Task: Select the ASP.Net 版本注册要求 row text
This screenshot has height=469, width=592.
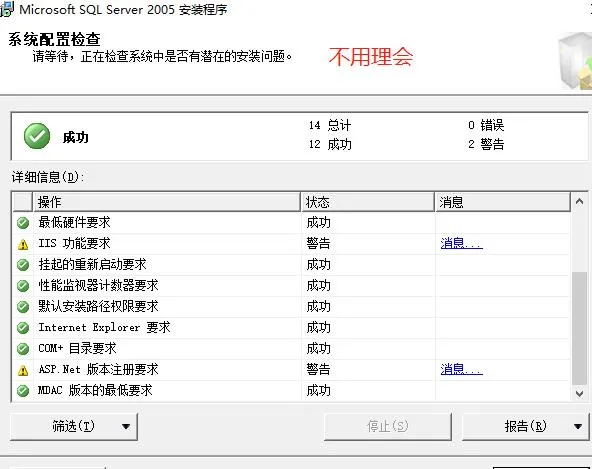Action: coord(99,369)
